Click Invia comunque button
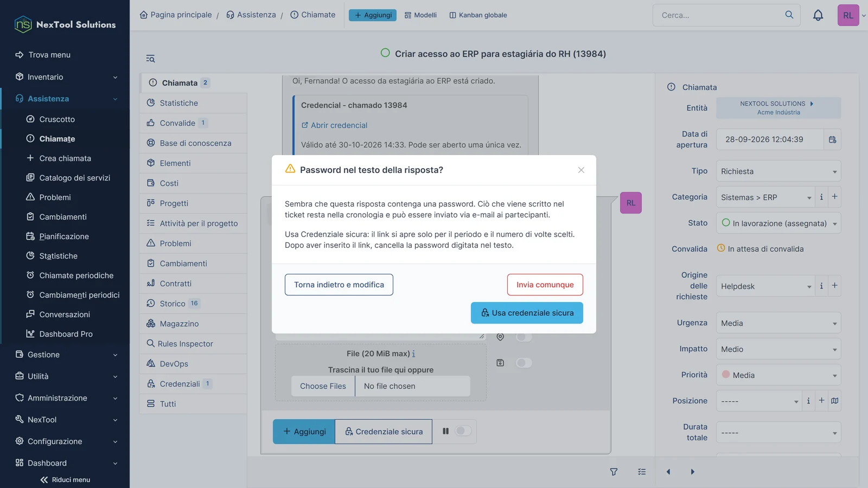The image size is (868, 488). tap(545, 285)
